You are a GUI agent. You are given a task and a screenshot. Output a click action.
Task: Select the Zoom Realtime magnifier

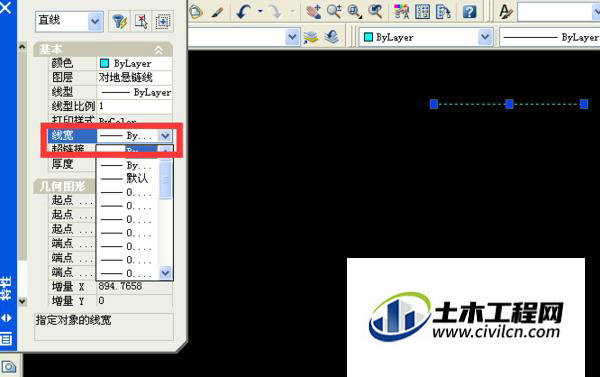(x=334, y=11)
